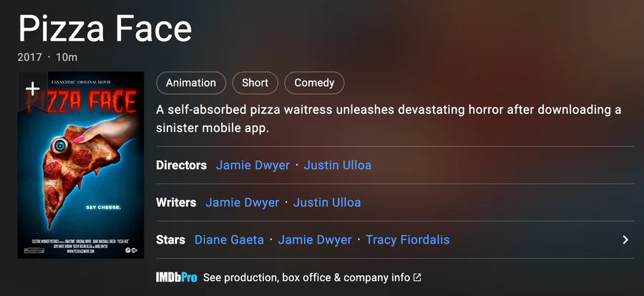Open star Diane Gaeta's page
Viewport: 644px width, 296px height.
click(x=229, y=239)
